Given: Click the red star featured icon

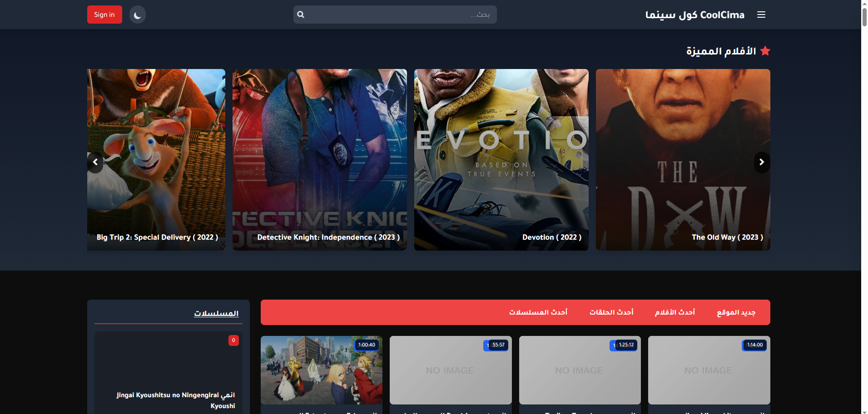Looking at the screenshot, I should 765,51.
